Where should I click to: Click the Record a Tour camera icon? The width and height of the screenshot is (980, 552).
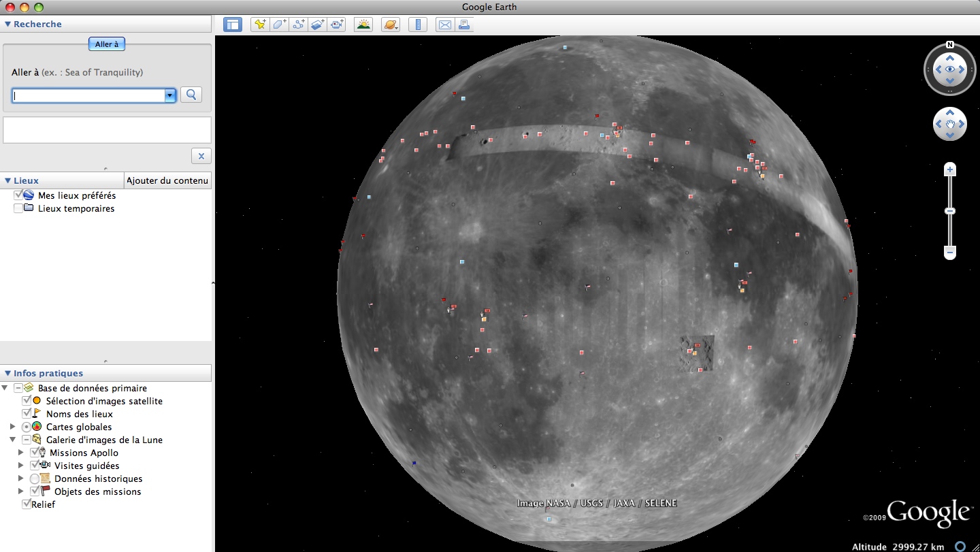tap(336, 25)
